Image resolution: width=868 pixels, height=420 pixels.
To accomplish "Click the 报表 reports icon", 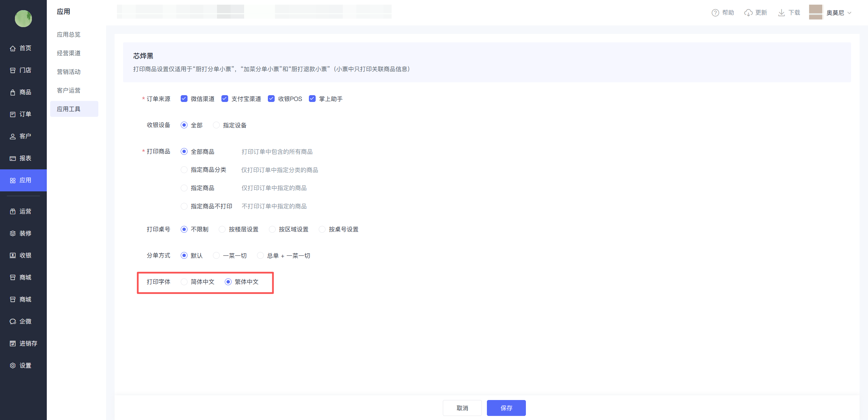I will click(x=13, y=159).
